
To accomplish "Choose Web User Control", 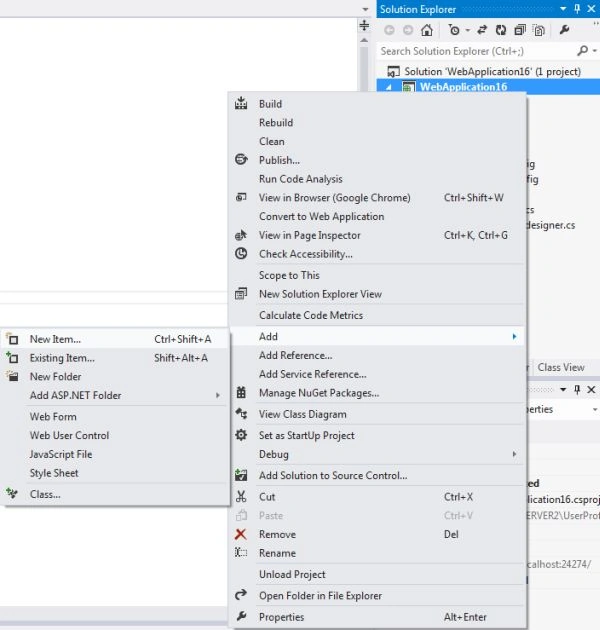I will coord(116,436).
